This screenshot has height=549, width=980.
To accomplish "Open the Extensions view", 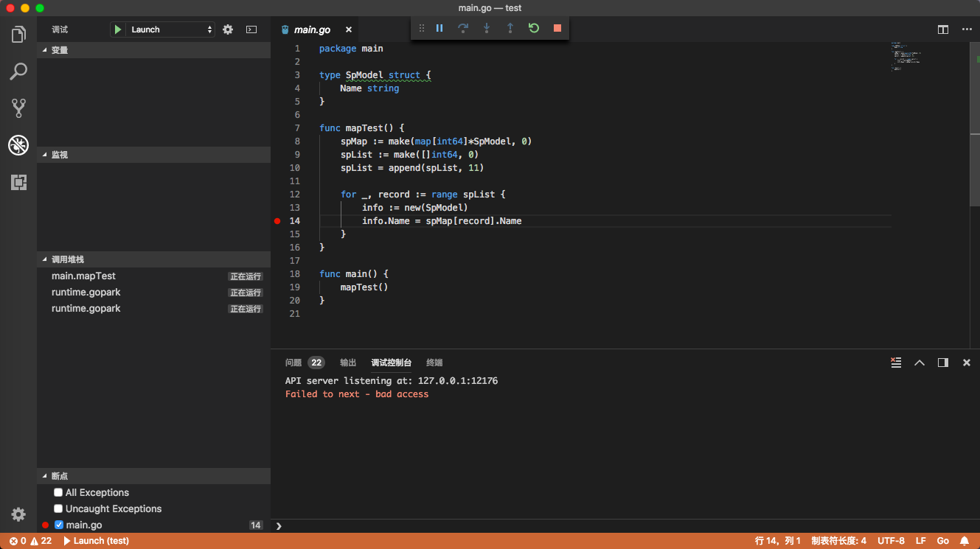I will coord(18,182).
